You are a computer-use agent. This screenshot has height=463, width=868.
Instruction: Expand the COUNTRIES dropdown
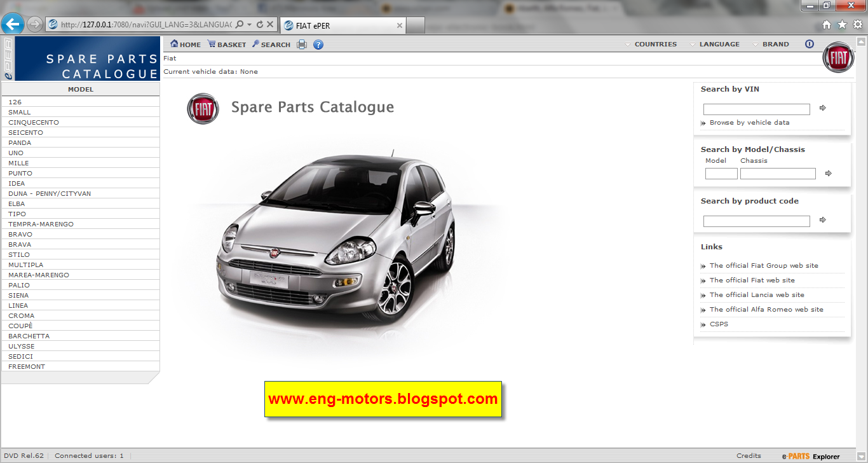pos(651,45)
